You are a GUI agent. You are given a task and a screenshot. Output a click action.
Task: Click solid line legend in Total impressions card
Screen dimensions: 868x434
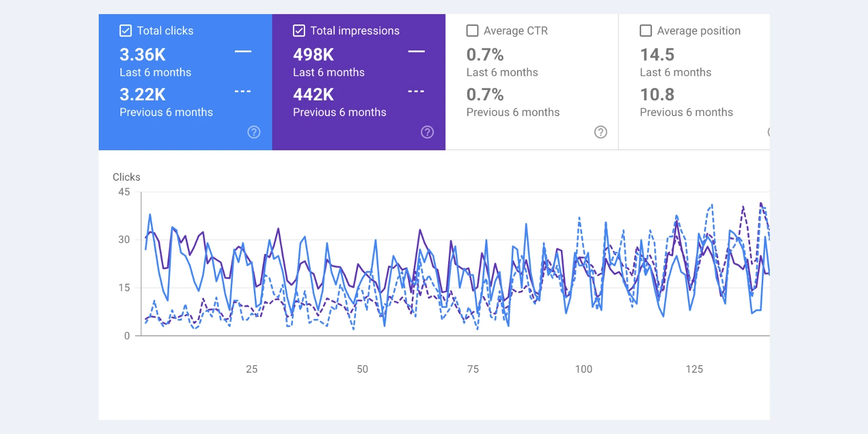coord(417,52)
